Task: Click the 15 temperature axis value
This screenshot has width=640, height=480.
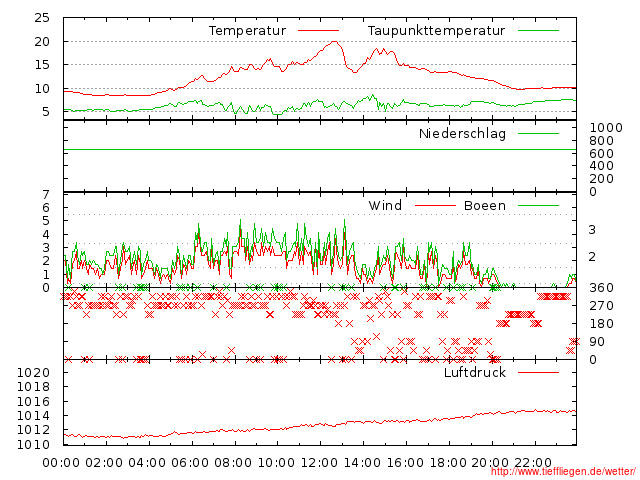Action: (x=42, y=65)
